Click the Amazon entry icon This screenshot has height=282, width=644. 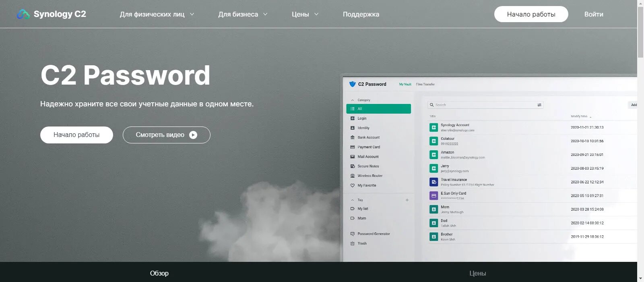(433, 155)
